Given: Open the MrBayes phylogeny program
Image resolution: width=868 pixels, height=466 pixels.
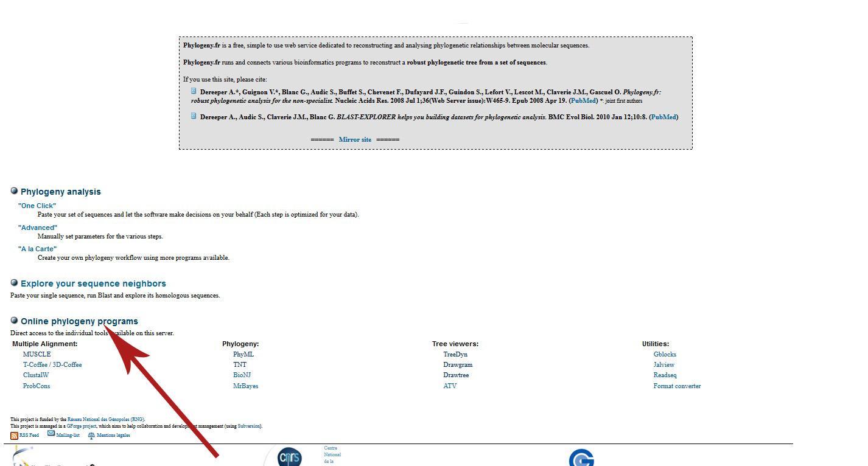Looking at the screenshot, I should pyautogui.click(x=245, y=386).
